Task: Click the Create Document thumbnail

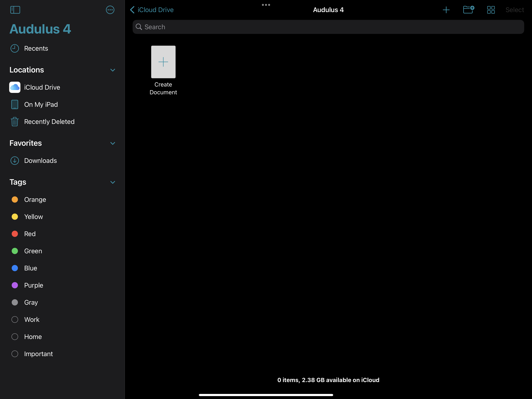Action: pos(163,62)
